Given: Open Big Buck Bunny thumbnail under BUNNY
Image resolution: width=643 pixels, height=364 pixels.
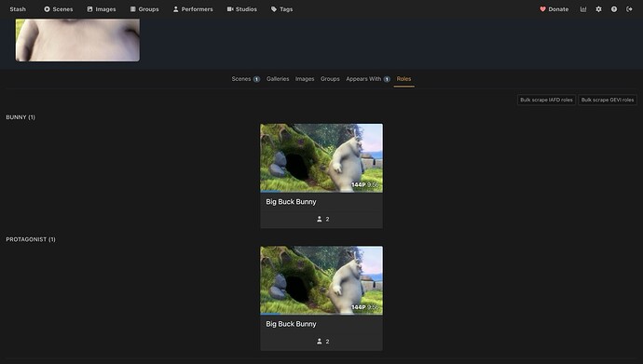Looking at the screenshot, I should [321, 158].
